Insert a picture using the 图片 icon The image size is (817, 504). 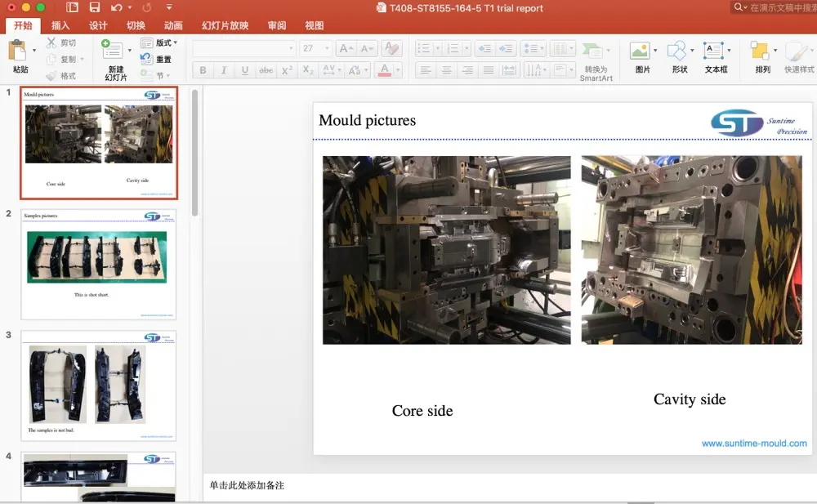coord(640,51)
